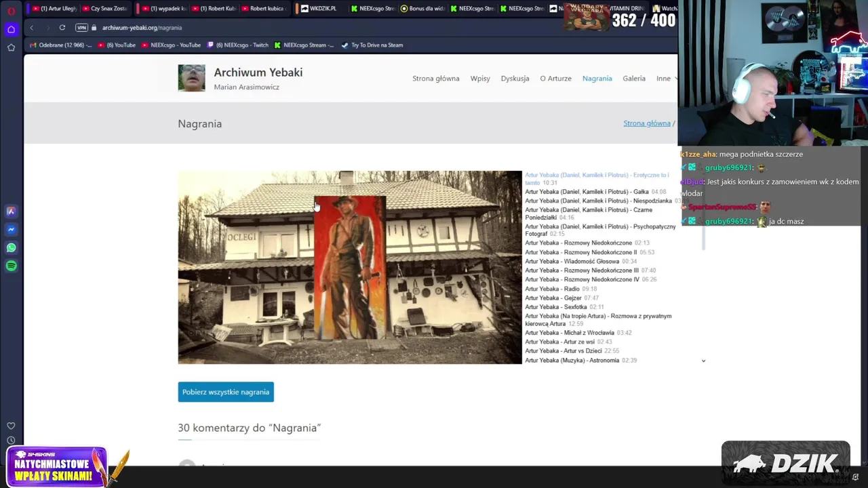868x488 pixels.
Task: Click the Pobierz wszystkie nagrania button
Action: (x=226, y=392)
